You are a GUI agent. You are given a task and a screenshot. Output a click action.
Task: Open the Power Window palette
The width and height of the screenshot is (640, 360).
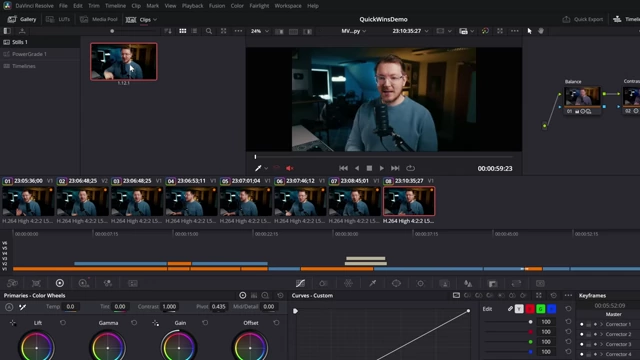point(396,283)
